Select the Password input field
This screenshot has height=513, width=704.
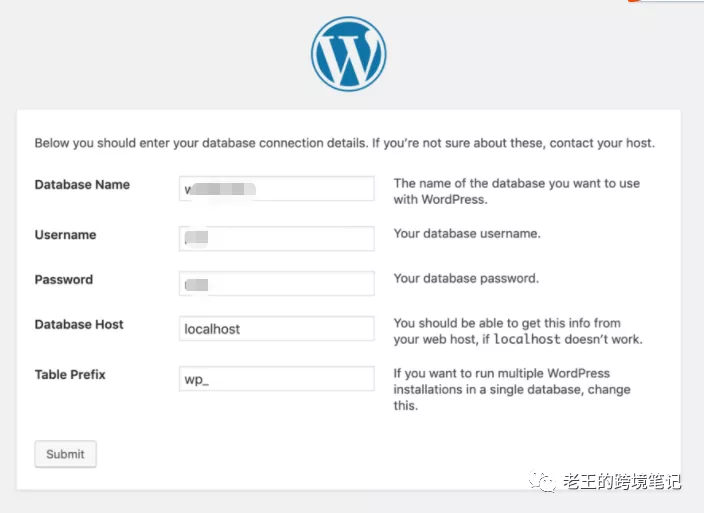276,283
